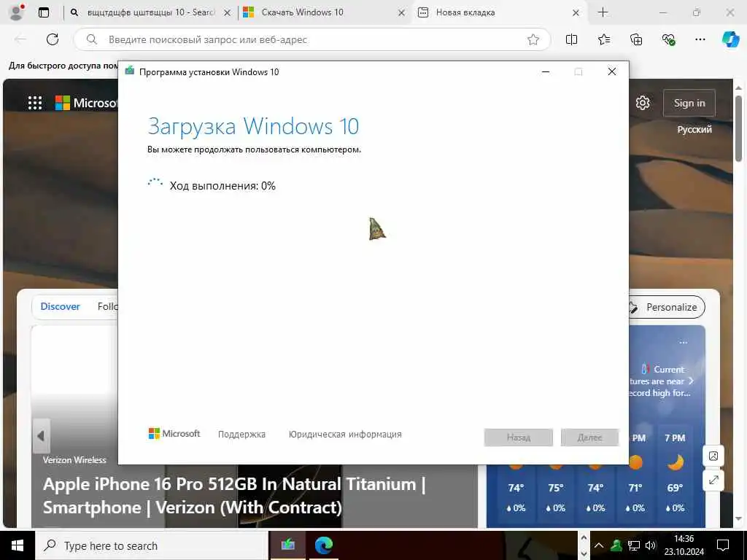Open Поддержка link in setup window
The height and width of the screenshot is (560, 747).
[241, 435]
